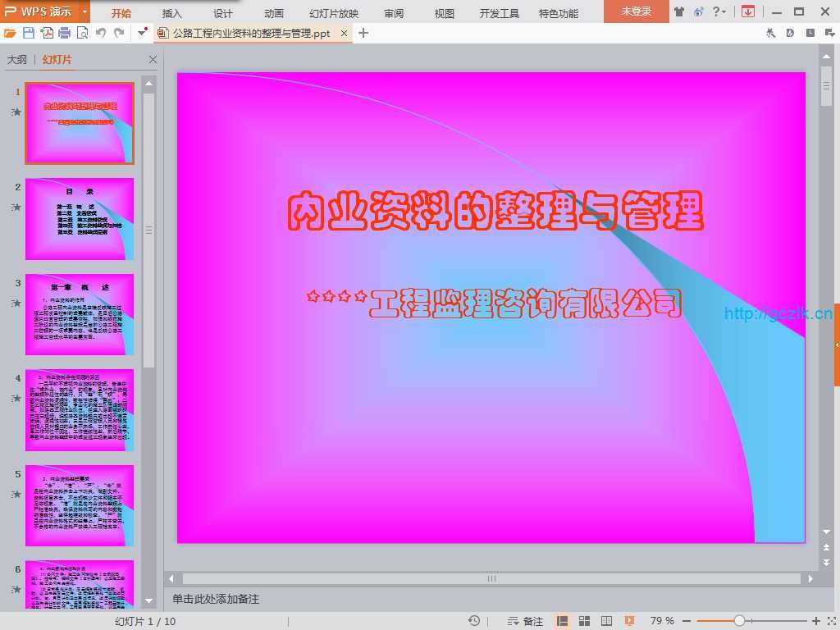Toggle the 备注 notes pane

coord(526,621)
